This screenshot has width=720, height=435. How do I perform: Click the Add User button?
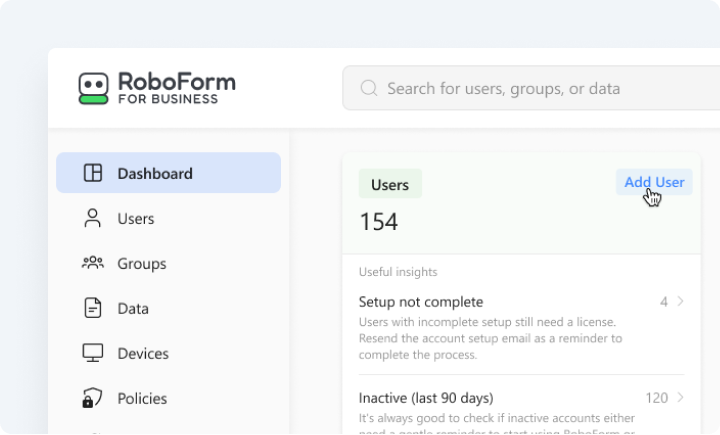[654, 182]
